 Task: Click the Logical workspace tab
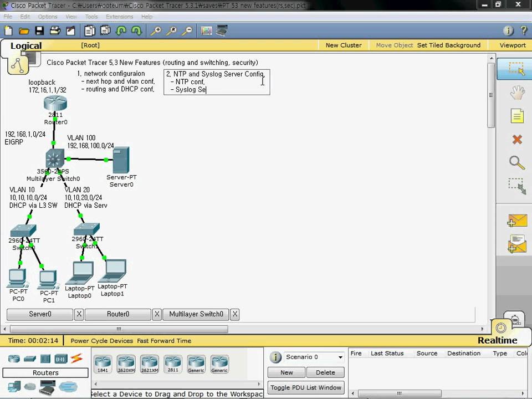pos(26,45)
